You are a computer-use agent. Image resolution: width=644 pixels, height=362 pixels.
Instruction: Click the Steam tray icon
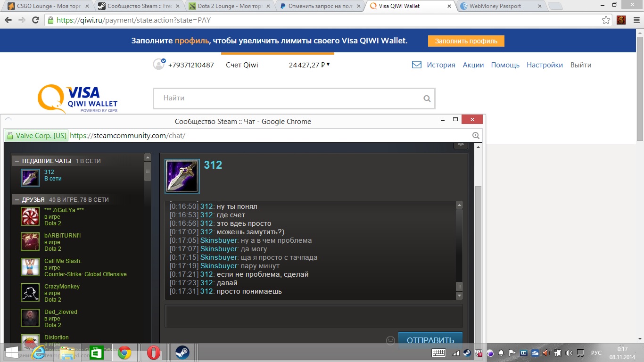point(467,353)
